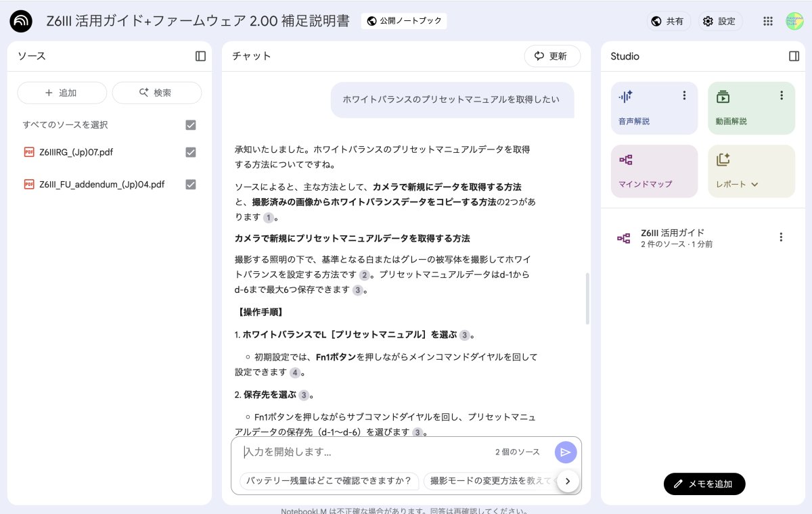Click the 共有 share button
The image size is (812, 514).
tap(667, 21)
